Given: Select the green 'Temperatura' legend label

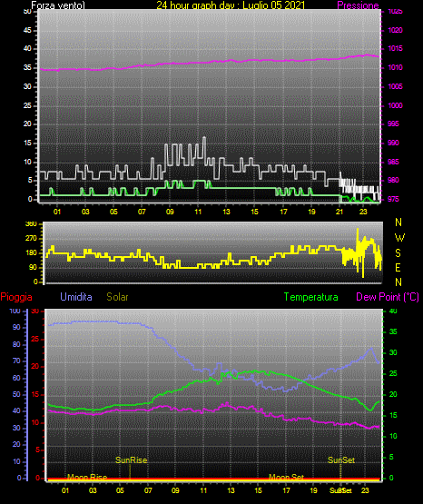Looking at the screenshot, I should pos(311,297).
